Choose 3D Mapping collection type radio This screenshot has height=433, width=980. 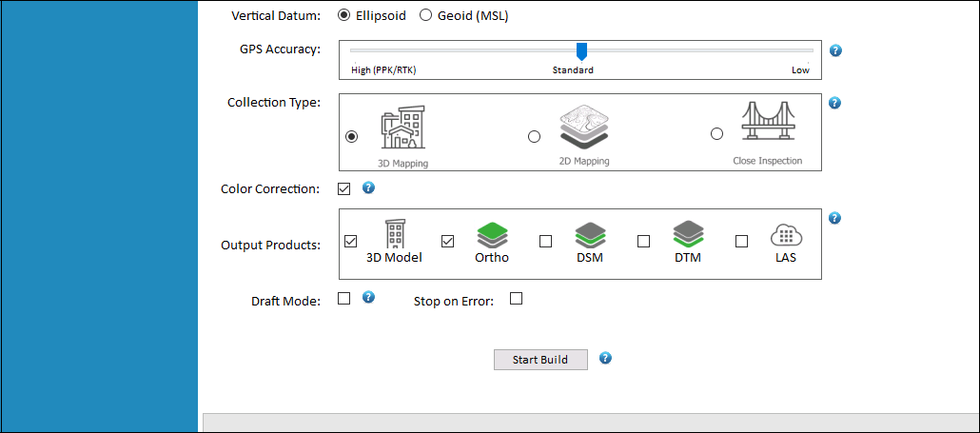(352, 136)
